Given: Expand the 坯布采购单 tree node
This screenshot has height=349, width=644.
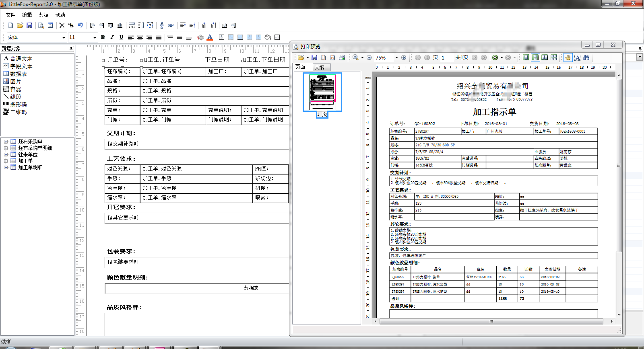Looking at the screenshot, I should coord(6,142).
